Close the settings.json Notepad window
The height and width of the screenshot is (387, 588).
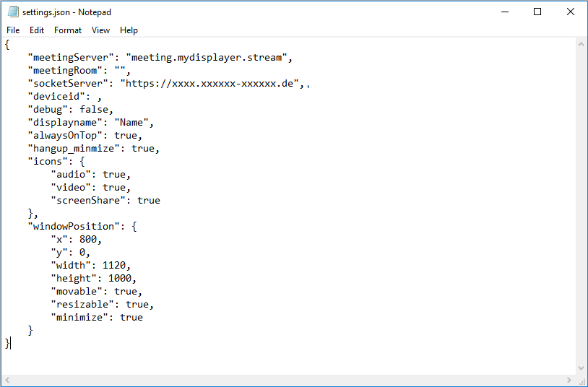coord(571,12)
